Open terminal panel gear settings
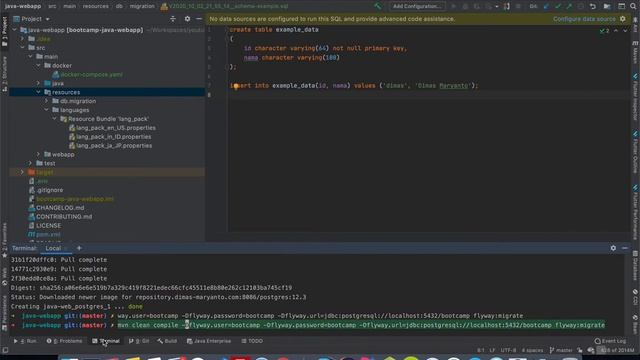Viewport: 640px width, 360px height. 613,248
